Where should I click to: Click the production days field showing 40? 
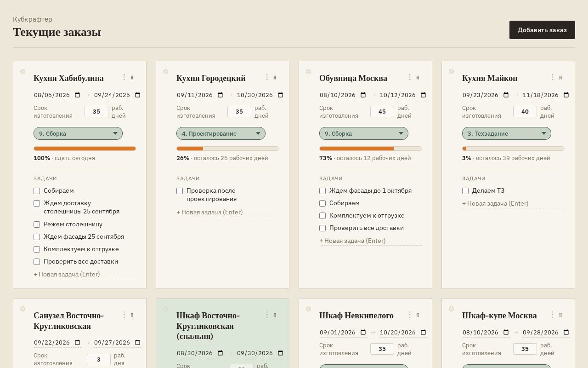[x=525, y=112]
